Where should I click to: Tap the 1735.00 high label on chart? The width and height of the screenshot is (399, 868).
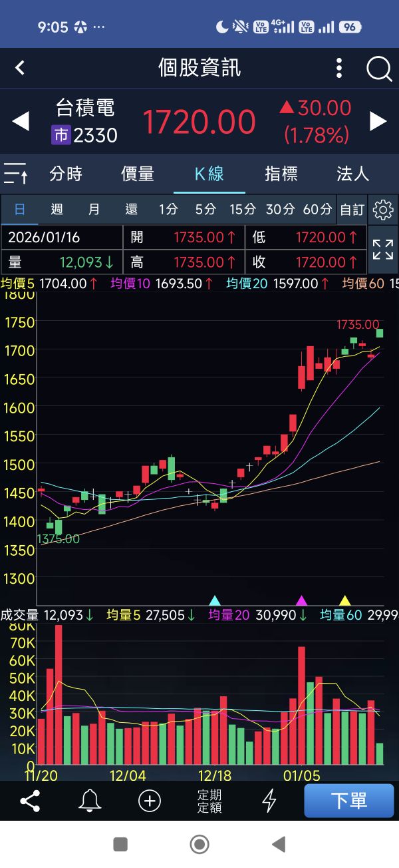click(358, 325)
